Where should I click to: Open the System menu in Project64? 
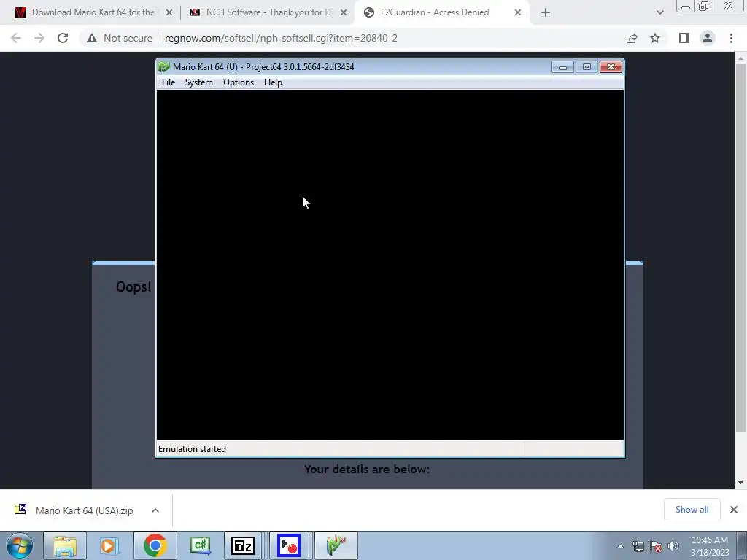point(198,82)
